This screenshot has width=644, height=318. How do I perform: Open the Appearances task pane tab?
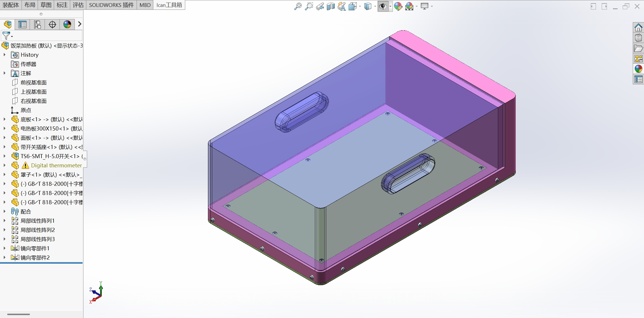(x=638, y=69)
